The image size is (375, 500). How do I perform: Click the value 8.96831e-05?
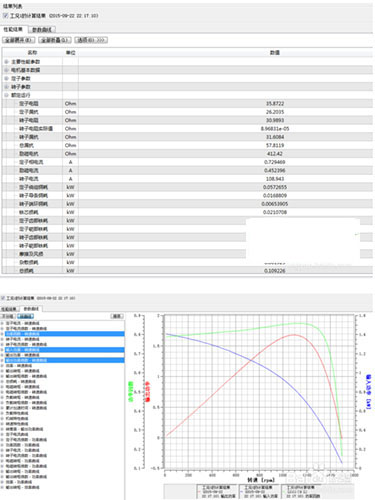pos(275,128)
